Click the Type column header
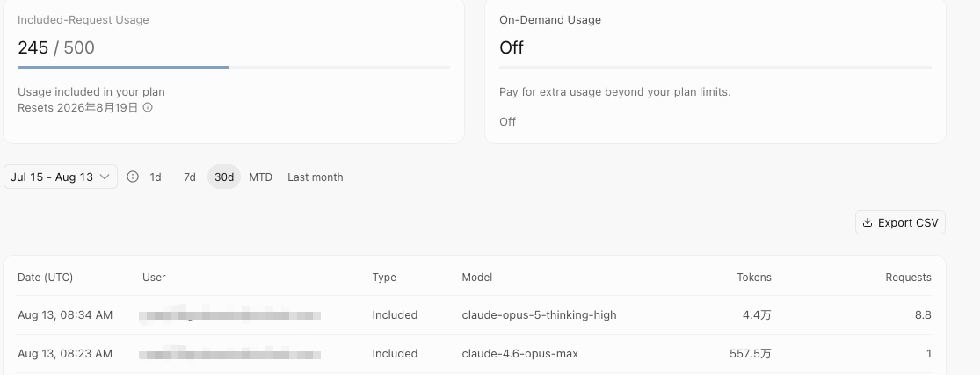Image resolution: width=980 pixels, height=375 pixels. coord(384,277)
